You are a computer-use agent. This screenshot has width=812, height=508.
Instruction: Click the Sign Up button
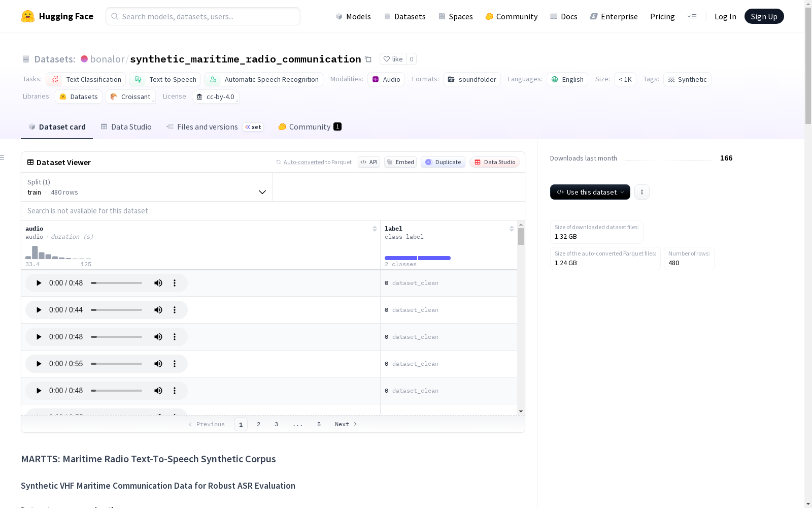764,16
